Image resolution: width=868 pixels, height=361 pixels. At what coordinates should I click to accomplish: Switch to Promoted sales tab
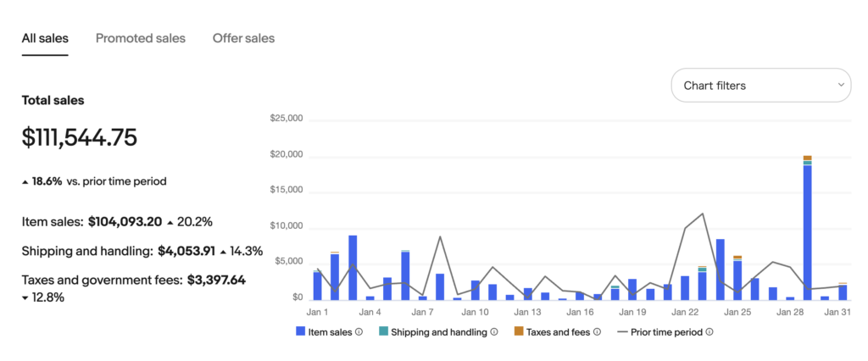pos(141,38)
